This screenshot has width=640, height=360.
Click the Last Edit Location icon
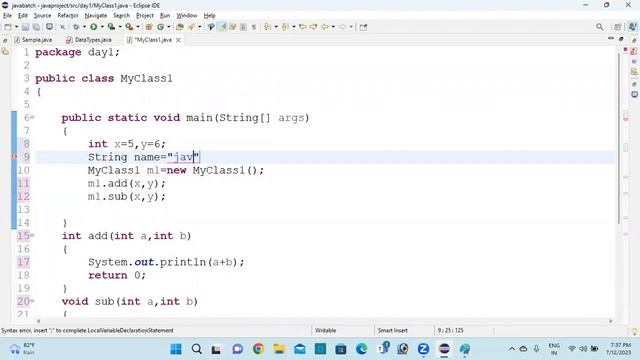click(x=302, y=27)
